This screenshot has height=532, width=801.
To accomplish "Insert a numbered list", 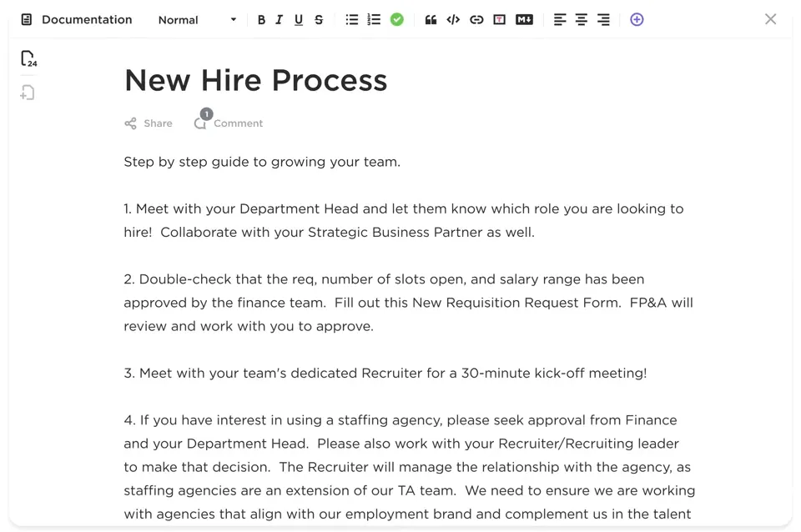I will pyautogui.click(x=374, y=20).
